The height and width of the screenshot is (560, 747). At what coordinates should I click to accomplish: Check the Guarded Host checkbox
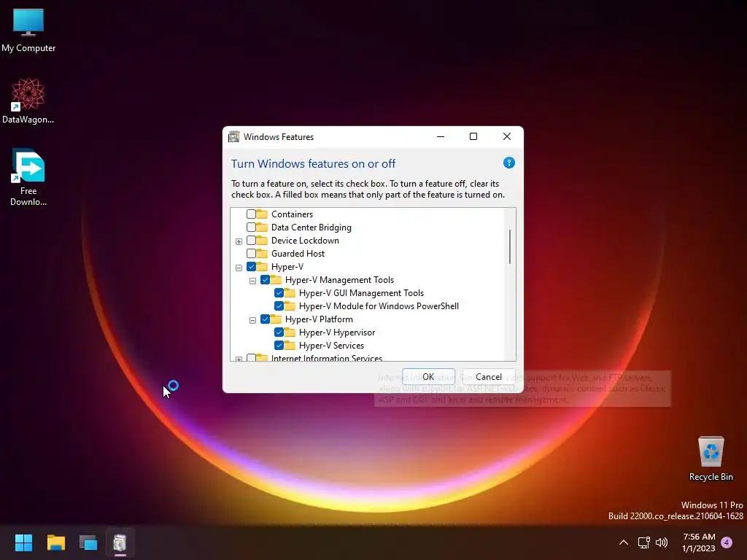pos(251,253)
